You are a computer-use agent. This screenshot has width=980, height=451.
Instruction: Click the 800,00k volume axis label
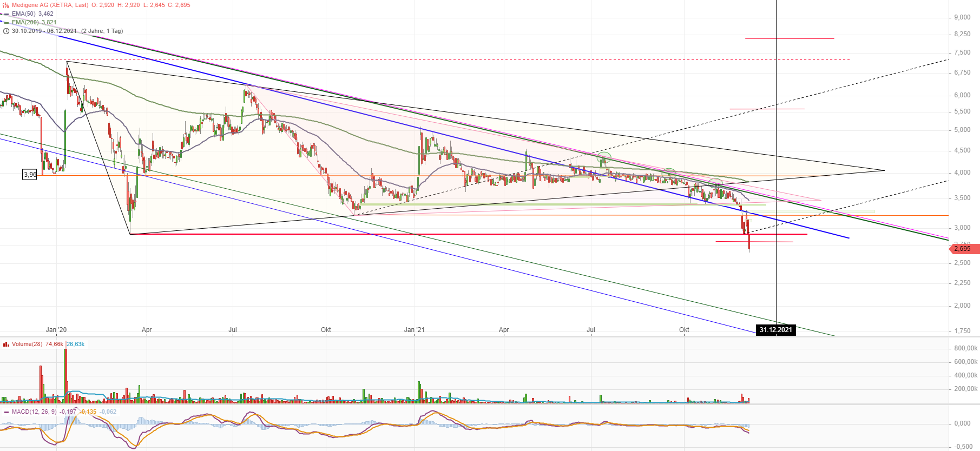pos(966,348)
